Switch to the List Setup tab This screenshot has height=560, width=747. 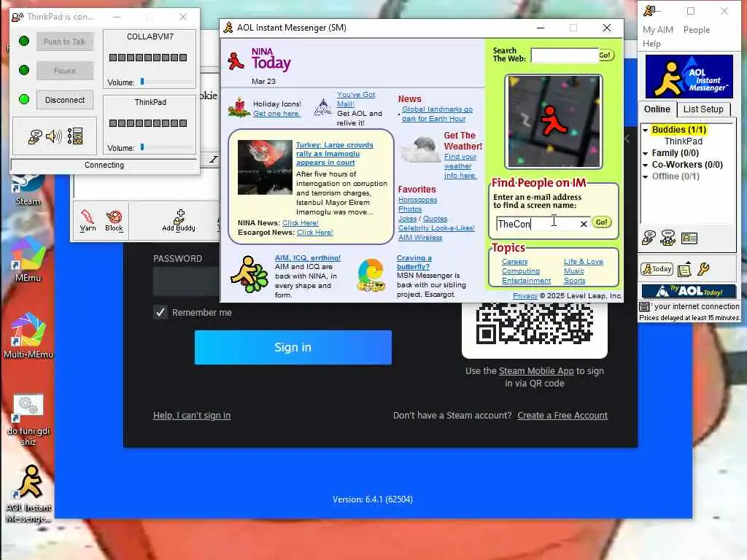coord(703,109)
